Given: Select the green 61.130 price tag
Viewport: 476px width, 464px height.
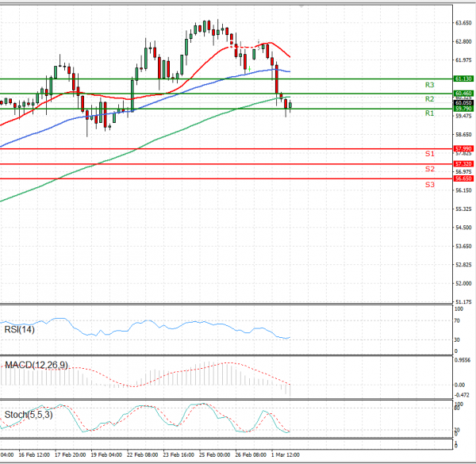Looking at the screenshot, I should [463, 79].
